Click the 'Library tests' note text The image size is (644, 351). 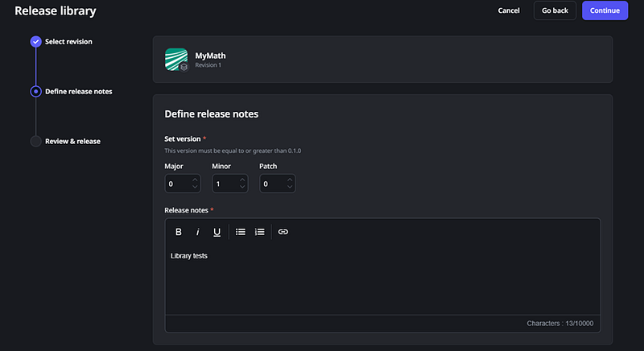coord(189,256)
